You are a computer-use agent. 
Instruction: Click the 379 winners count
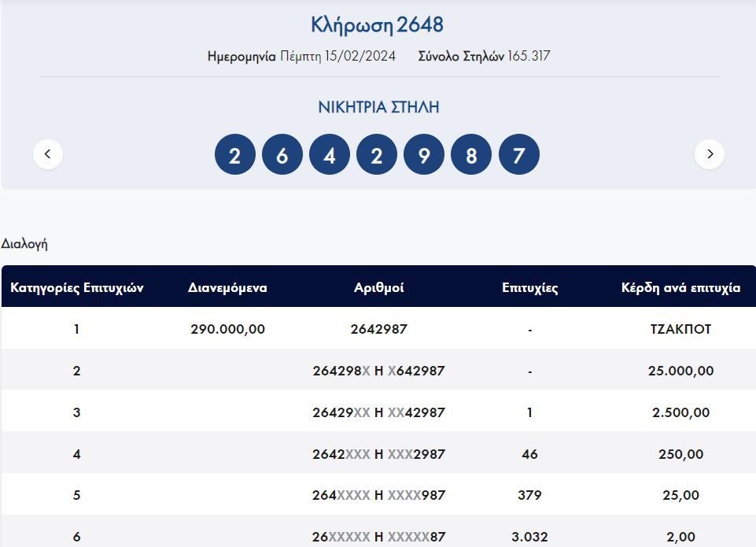pos(530,495)
